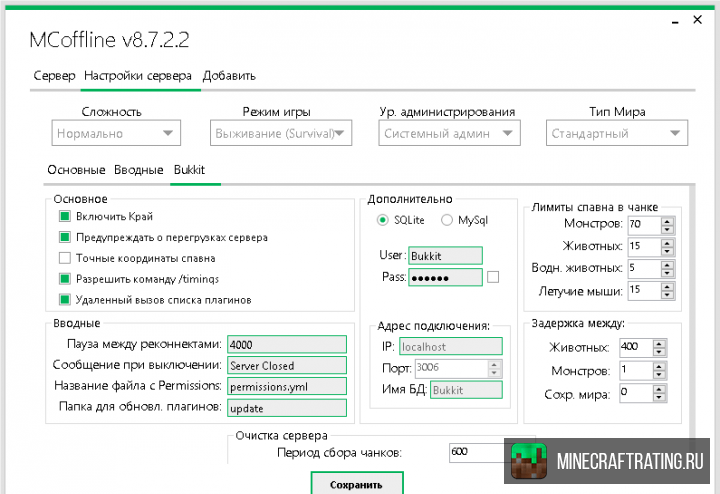
Task: Select the SQLite radio button
Action: click(382, 220)
